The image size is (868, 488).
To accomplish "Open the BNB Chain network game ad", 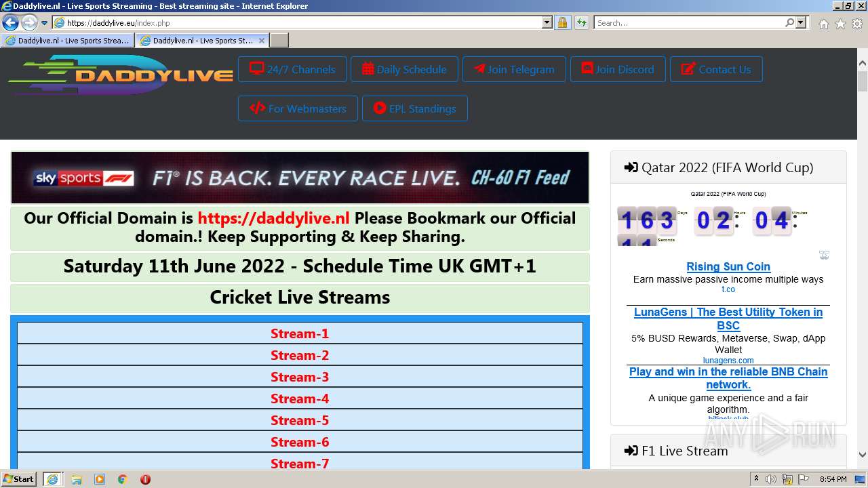I will coord(728,378).
